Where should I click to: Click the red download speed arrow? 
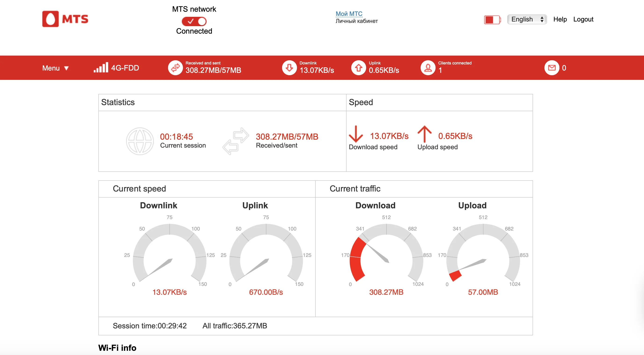[x=355, y=134]
